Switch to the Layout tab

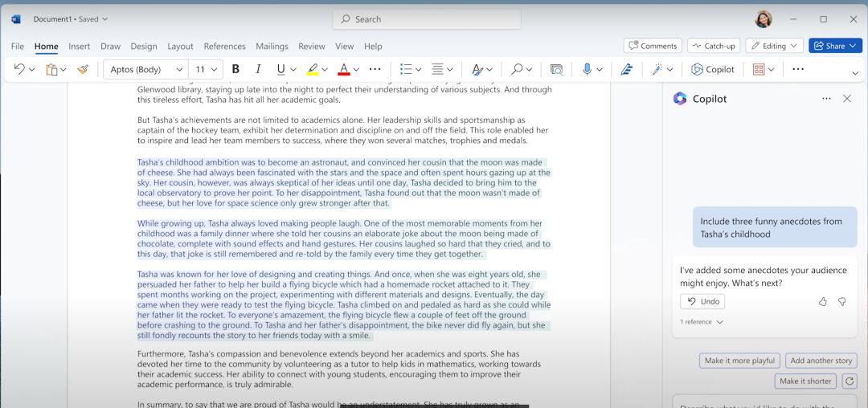coord(181,47)
